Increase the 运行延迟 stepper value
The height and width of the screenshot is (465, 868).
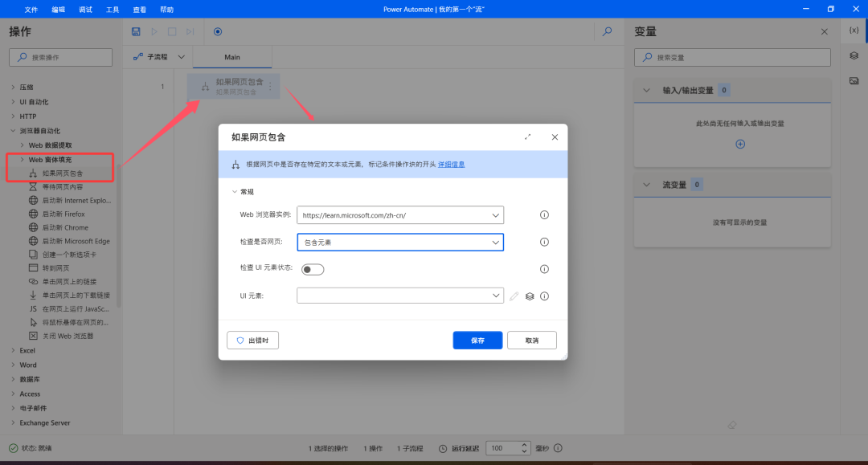[524, 445]
